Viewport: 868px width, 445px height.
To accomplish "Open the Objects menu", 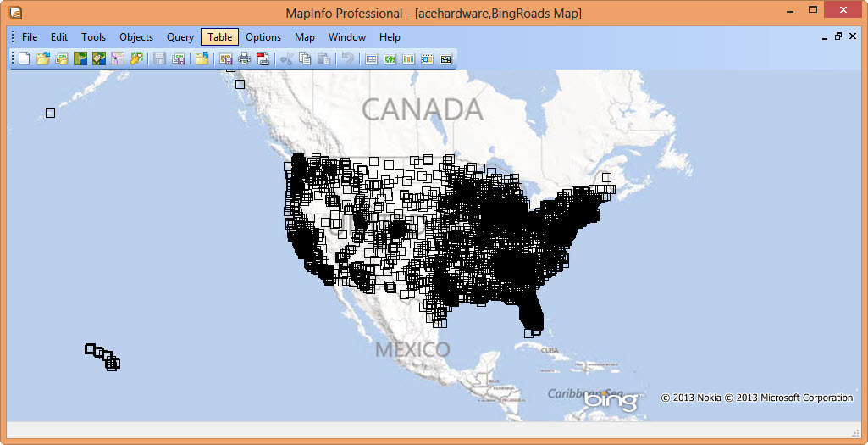I will pos(136,37).
